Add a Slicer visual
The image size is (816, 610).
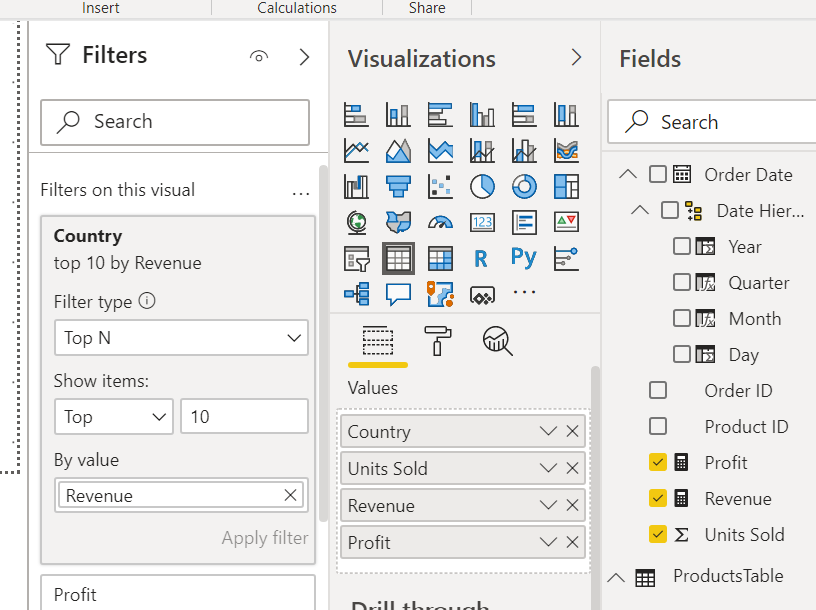click(356, 258)
